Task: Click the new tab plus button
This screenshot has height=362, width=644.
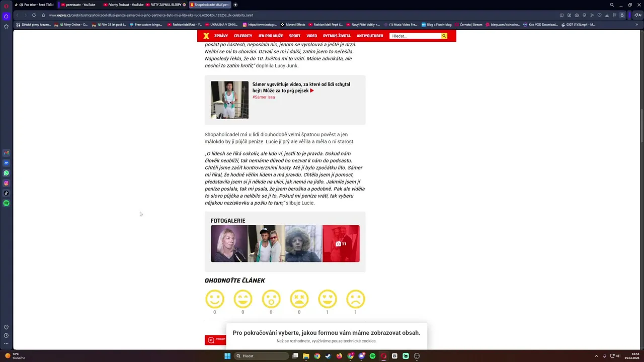Action: tap(235, 5)
